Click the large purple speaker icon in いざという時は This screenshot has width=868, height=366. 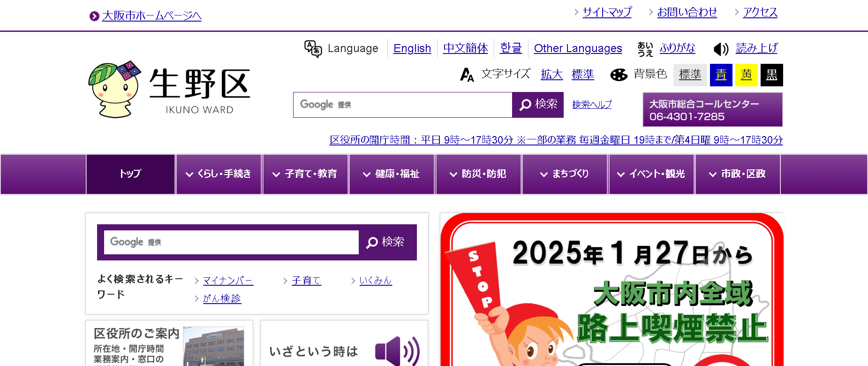point(397,351)
